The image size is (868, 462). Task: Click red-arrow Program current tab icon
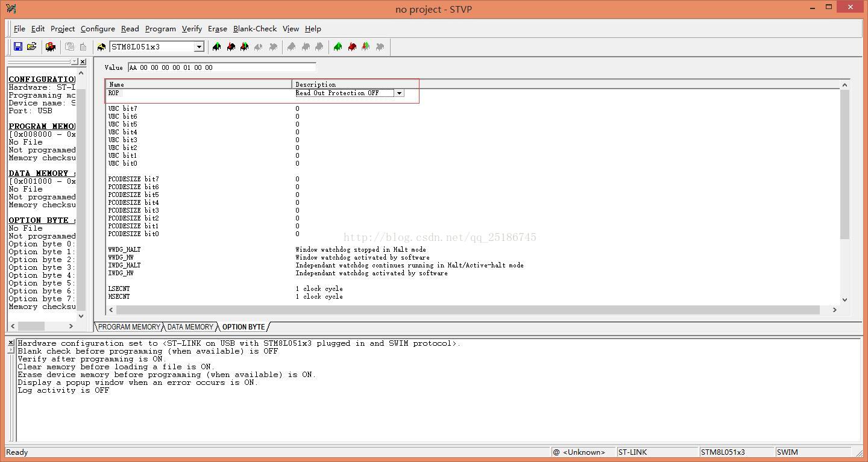click(x=231, y=46)
